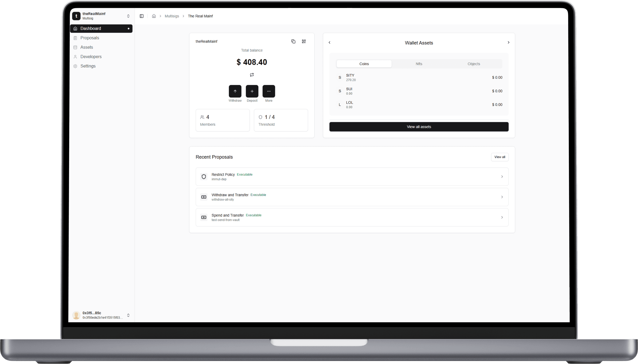This screenshot has height=364, width=638.
Task: Open the QR code for theRealMainf
Action: pyautogui.click(x=304, y=41)
